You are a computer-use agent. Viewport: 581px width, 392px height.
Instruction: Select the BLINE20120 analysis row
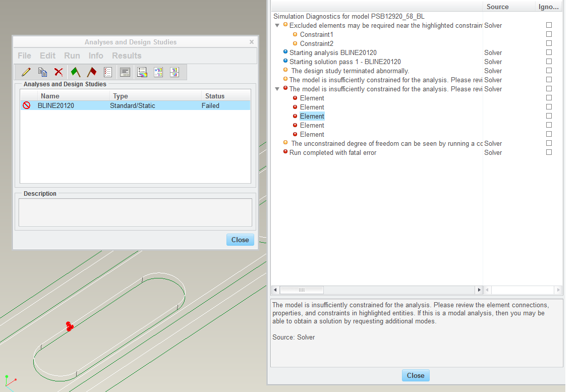pos(135,105)
